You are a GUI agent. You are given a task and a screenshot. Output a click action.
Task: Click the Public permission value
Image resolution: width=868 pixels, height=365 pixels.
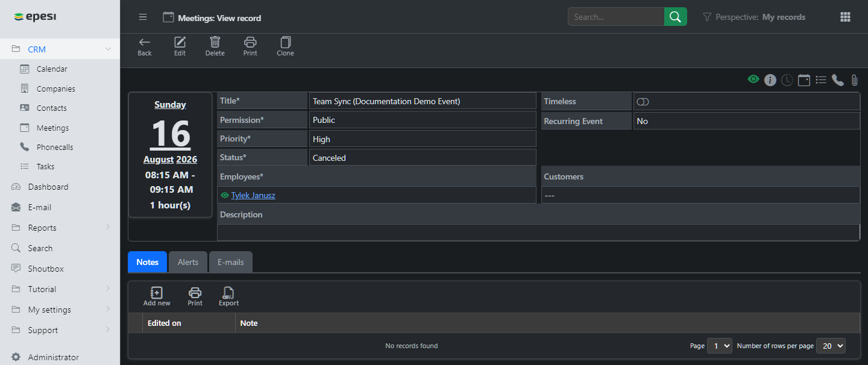pos(324,120)
